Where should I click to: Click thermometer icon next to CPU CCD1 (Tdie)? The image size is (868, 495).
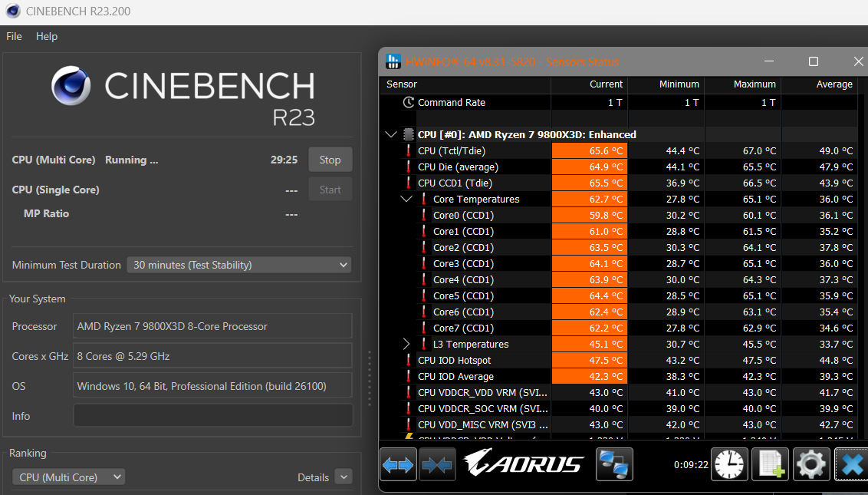tap(409, 183)
